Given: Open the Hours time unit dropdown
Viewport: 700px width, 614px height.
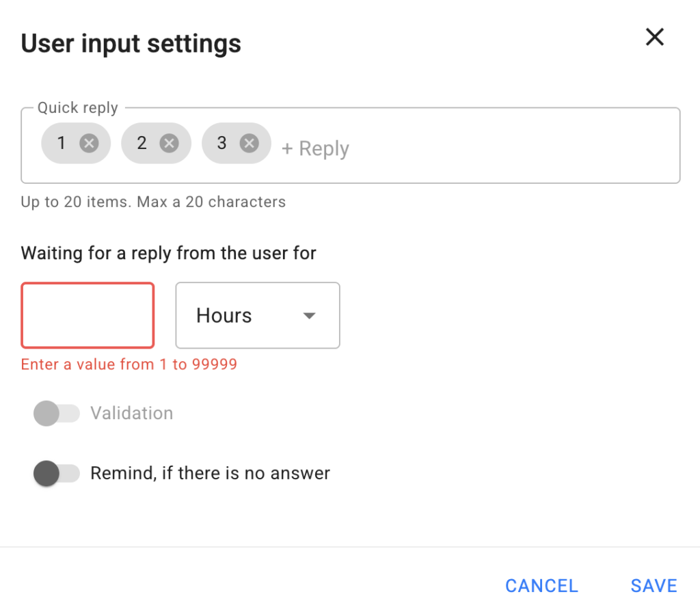Looking at the screenshot, I should click(x=257, y=315).
